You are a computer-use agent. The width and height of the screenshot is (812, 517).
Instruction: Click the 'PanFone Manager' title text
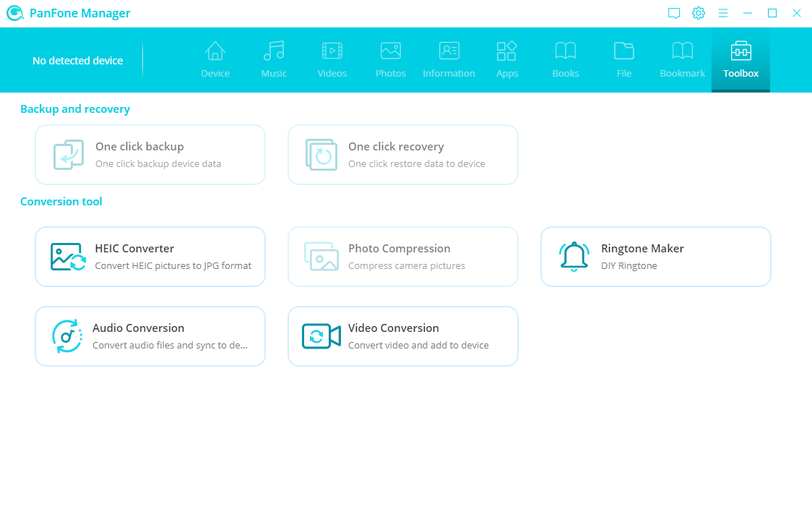[79, 13]
